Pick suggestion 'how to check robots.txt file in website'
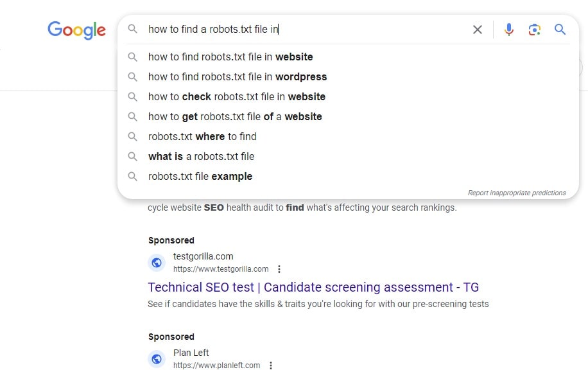The height and width of the screenshot is (370, 588). click(x=348, y=96)
